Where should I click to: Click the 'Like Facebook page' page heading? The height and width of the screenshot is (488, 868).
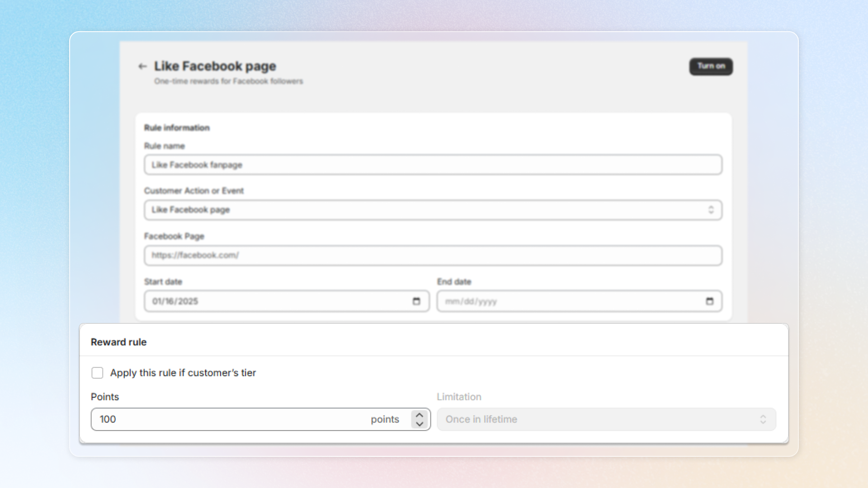pos(215,66)
